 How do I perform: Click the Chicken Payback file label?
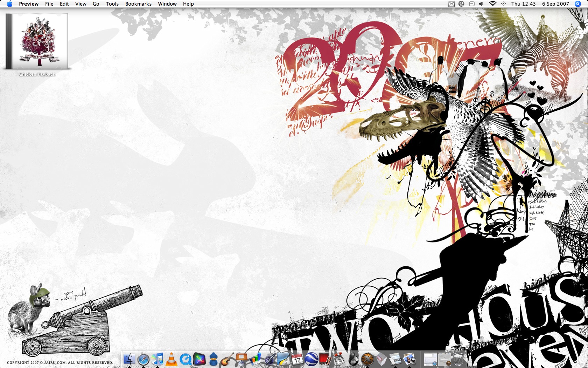pos(37,74)
